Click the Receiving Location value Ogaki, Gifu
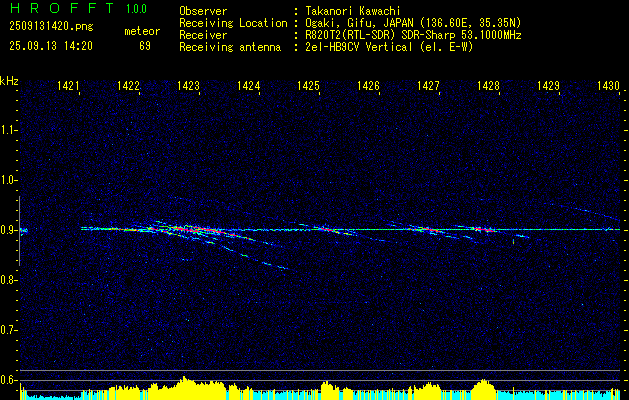Image resolution: width=629 pixels, height=400 pixels. (413, 23)
